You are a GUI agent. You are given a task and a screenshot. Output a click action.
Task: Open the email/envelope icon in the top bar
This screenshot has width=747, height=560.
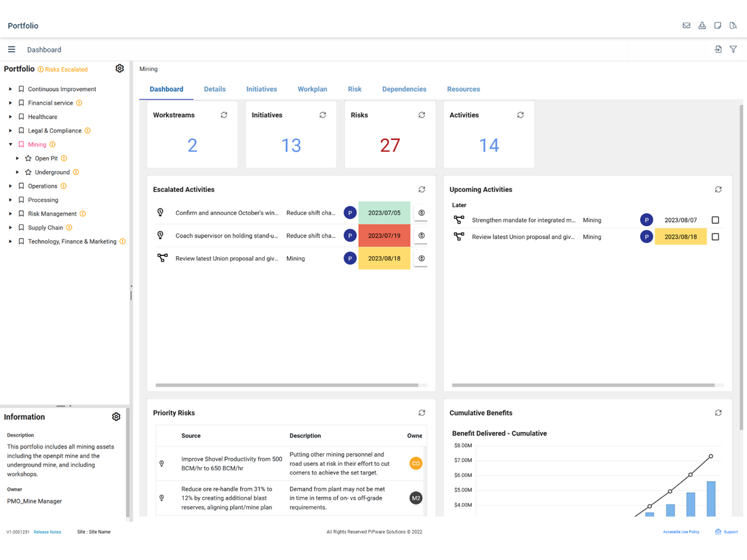pyautogui.click(x=686, y=25)
